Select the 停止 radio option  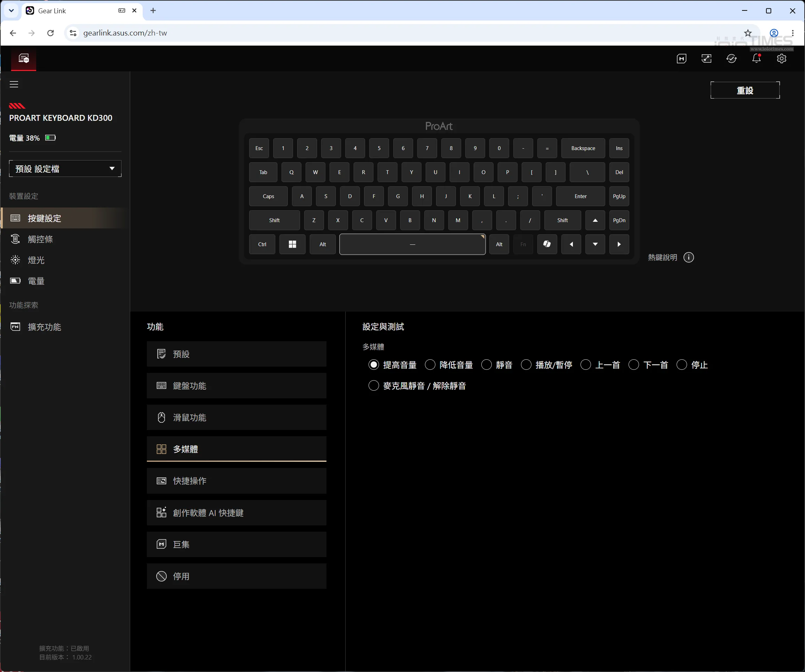[x=681, y=365]
